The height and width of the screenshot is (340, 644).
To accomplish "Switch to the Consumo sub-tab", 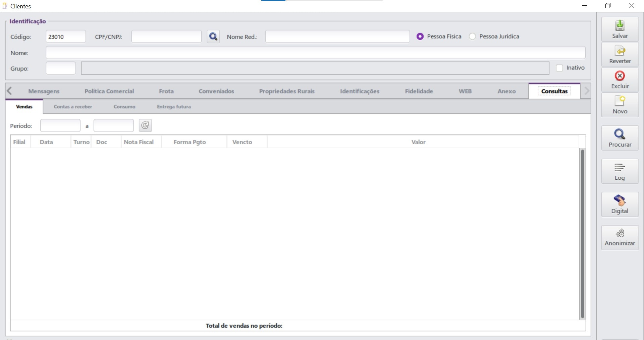I will pos(124,107).
